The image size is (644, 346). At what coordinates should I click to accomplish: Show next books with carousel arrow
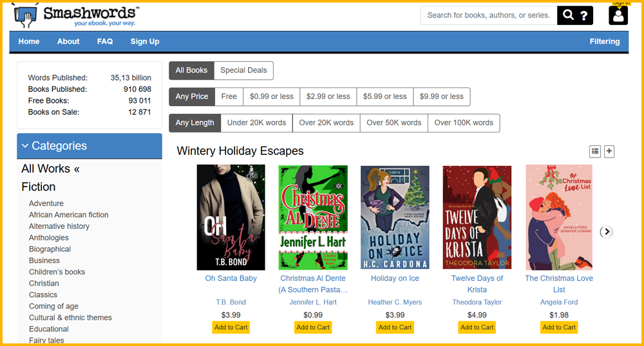[x=607, y=232]
